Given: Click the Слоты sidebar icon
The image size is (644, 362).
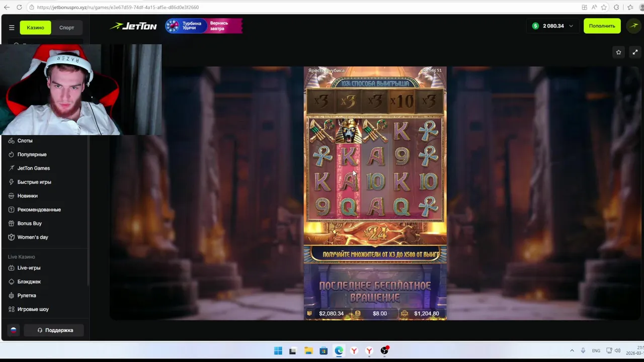Looking at the screenshot, I should [11, 141].
